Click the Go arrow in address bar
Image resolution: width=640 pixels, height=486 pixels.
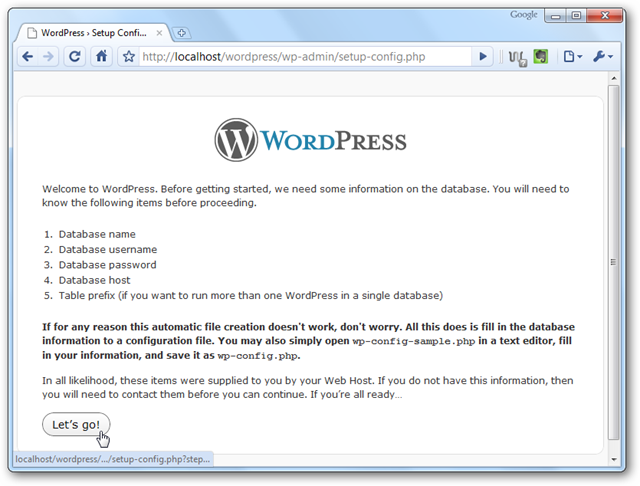tap(482, 56)
